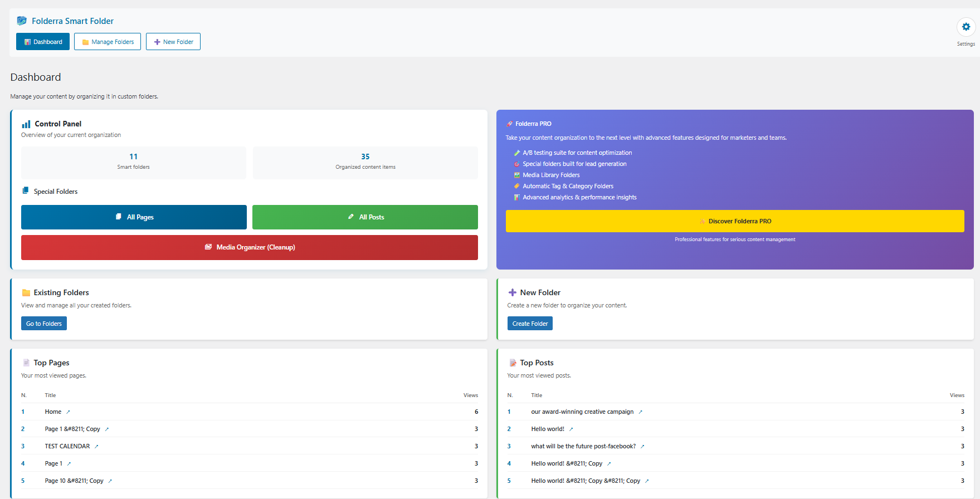This screenshot has width=980, height=499.
Task: Click the New Folder plus icon in card
Action: [x=513, y=292]
